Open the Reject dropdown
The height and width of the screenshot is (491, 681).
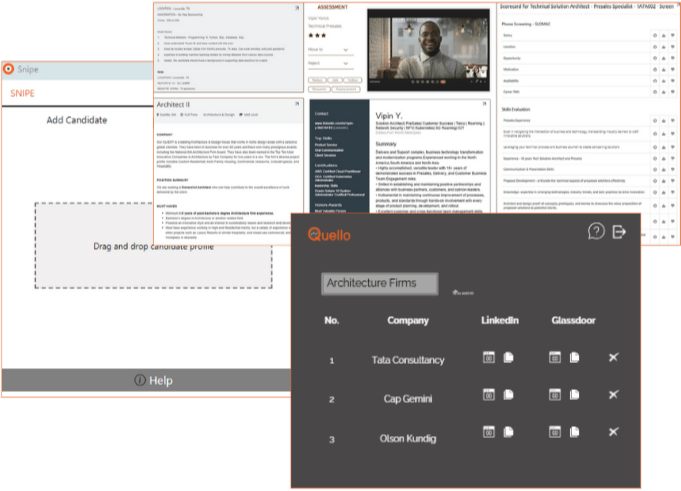[331, 61]
